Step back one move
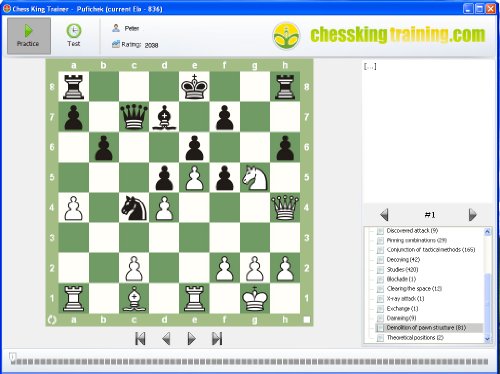The image size is (500, 374). tap(166, 339)
